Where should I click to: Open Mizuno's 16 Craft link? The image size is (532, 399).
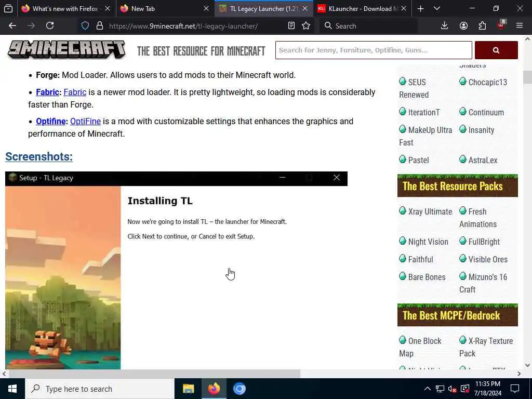[x=483, y=283]
